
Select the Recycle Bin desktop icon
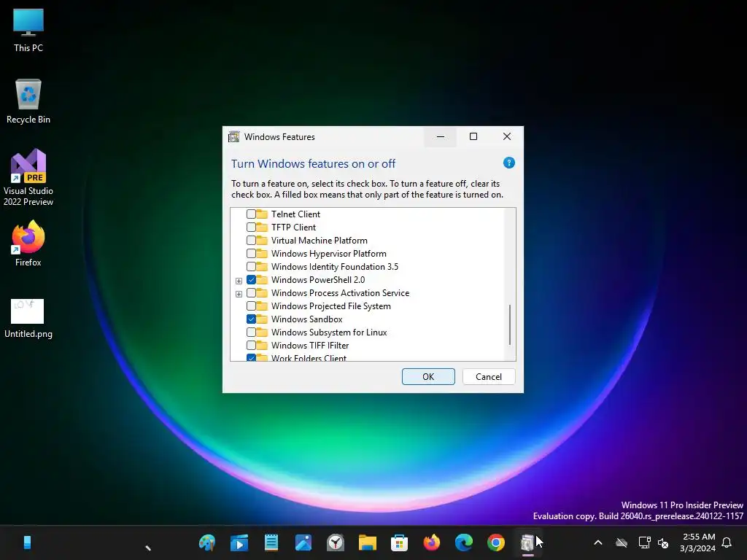28,101
